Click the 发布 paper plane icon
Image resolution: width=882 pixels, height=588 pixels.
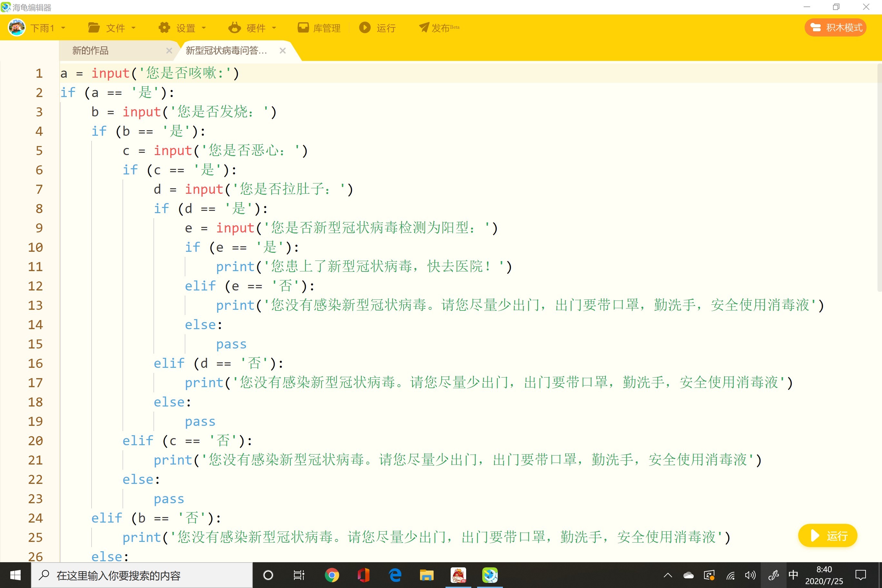[424, 27]
